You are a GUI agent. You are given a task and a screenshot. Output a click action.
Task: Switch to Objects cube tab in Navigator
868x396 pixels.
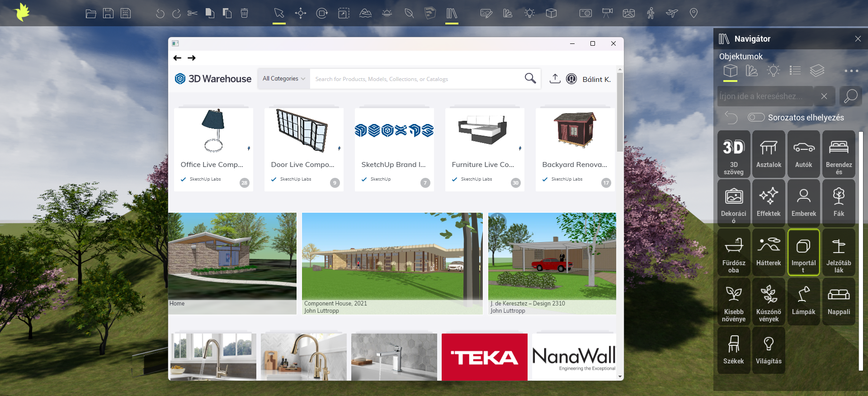click(x=730, y=71)
